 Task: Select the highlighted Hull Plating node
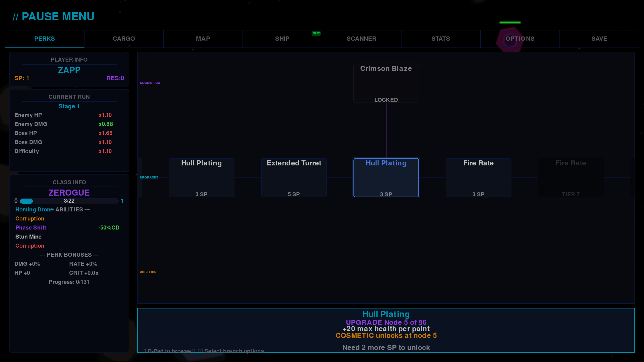[386, 178]
